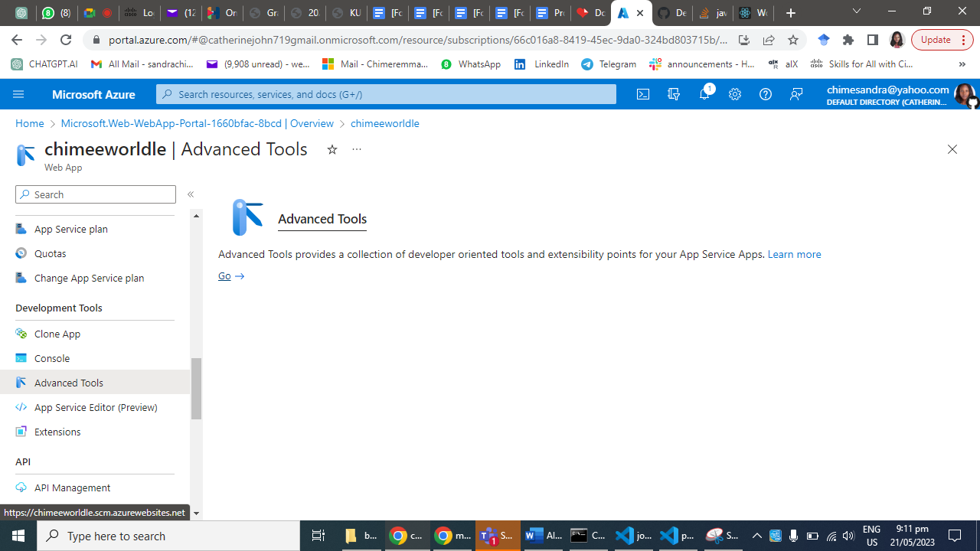Click the chimeeworldle breadcrumb link
The width and height of the screenshot is (980, 551).
coord(385,123)
